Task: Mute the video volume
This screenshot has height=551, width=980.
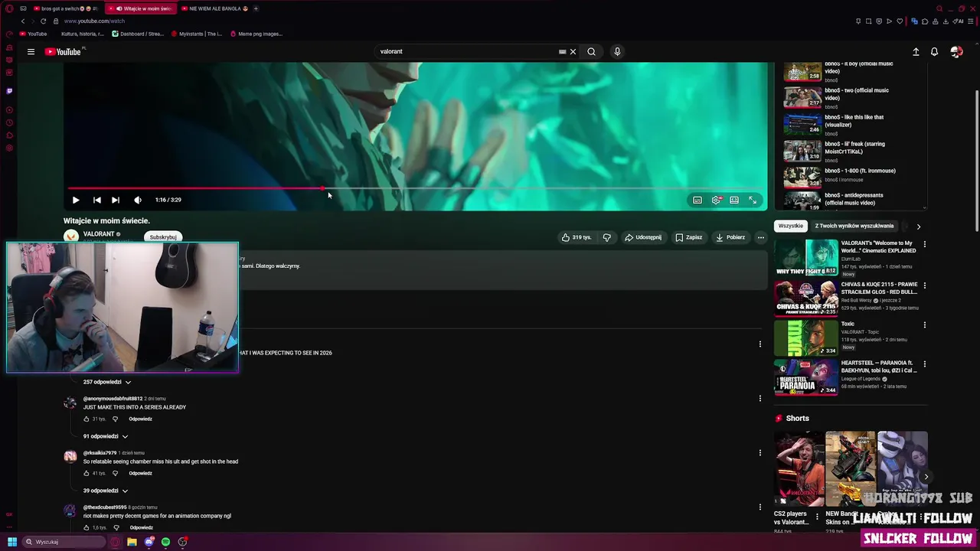Action: point(138,200)
